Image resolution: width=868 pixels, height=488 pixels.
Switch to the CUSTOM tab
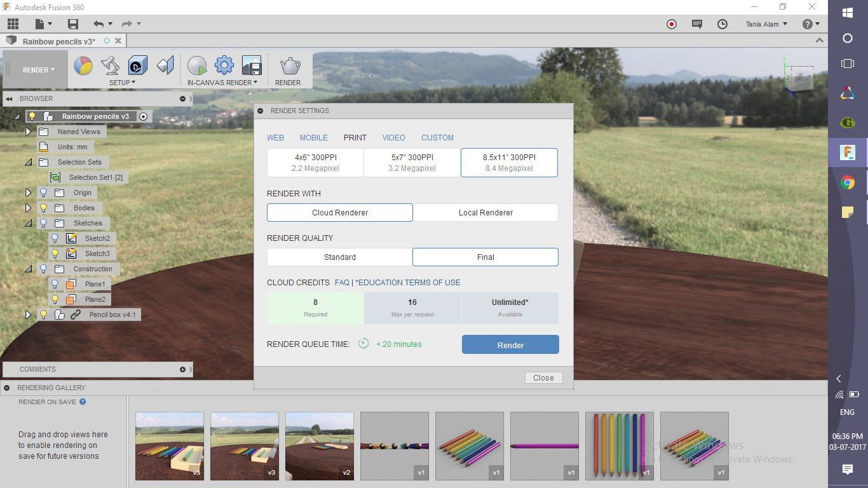(438, 138)
